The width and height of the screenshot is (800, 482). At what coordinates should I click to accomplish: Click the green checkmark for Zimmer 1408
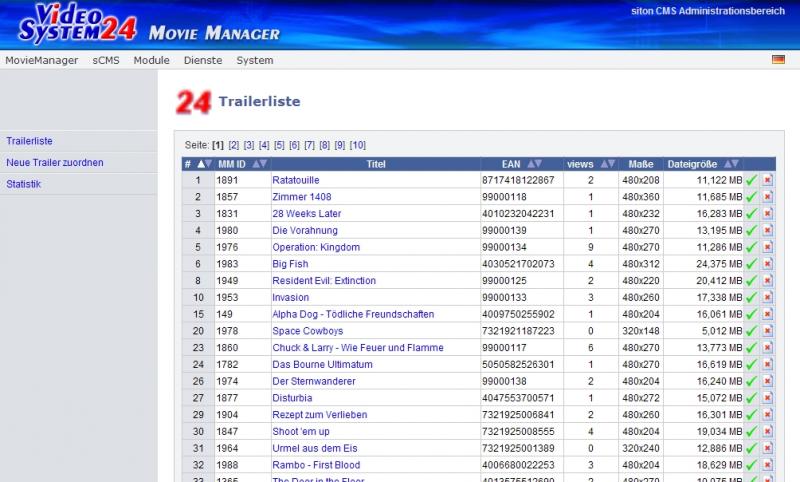[x=752, y=197]
